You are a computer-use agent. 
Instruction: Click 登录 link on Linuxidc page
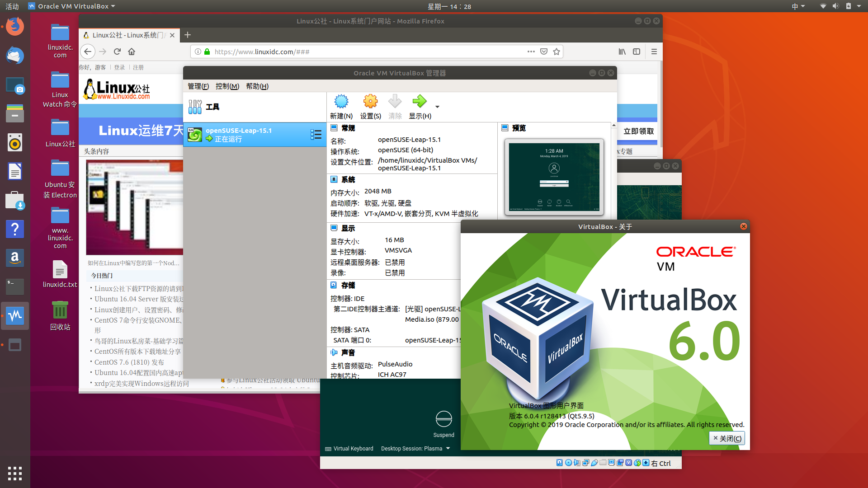tap(119, 67)
